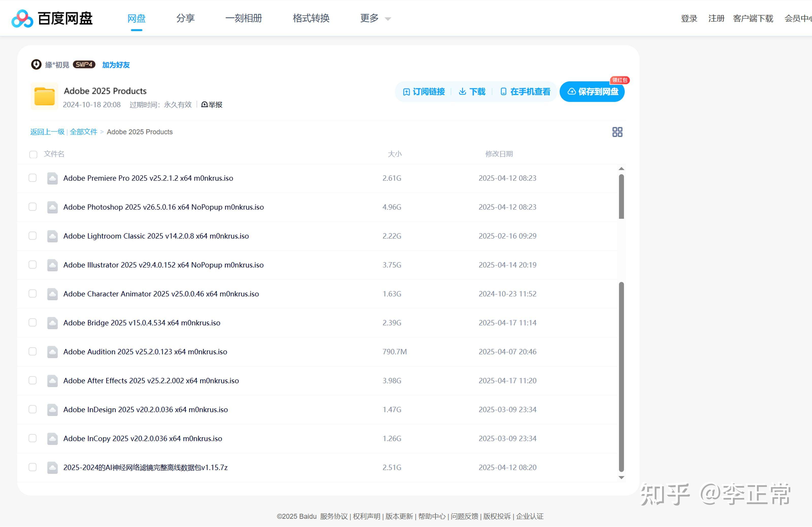812x527 pixels.
Task: Click file icon for Photoshop 2025 iso
Action: tap(52, 207)
